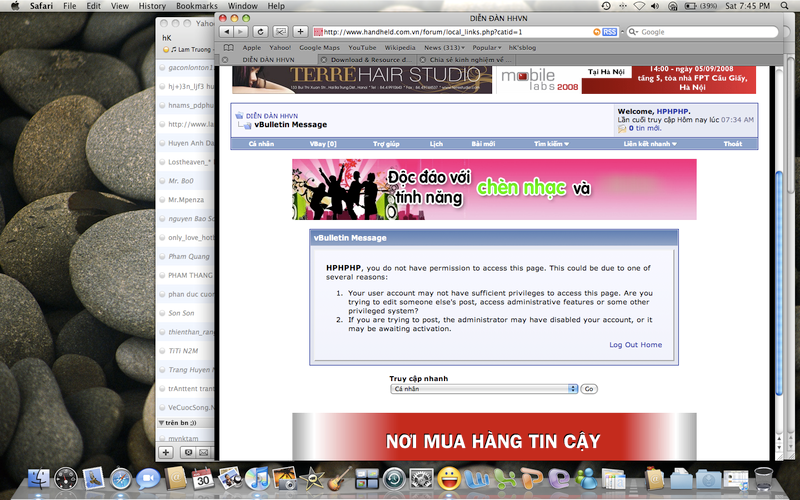
Task: Open Finder from the Dock
Action: click(39, 479)
